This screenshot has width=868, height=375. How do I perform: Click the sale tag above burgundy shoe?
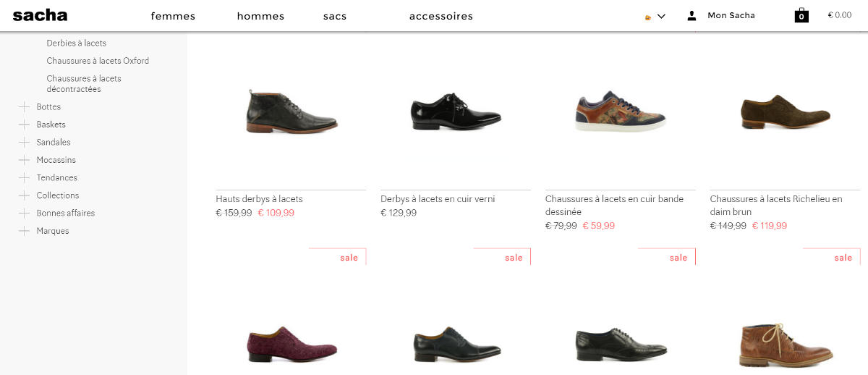pyautogui.click(x=349, y=258)
